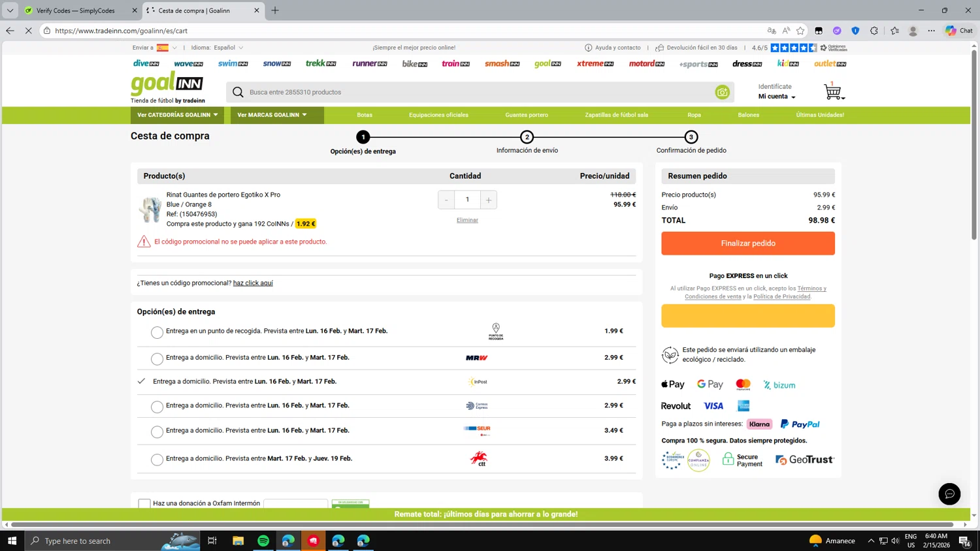Open the xtremeinn store logo

pos(595,63)
